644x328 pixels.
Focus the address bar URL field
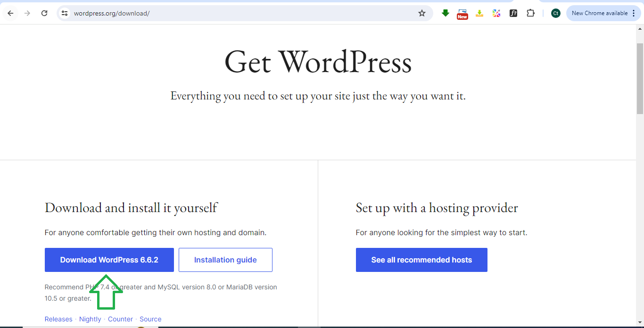coord(236,13)
